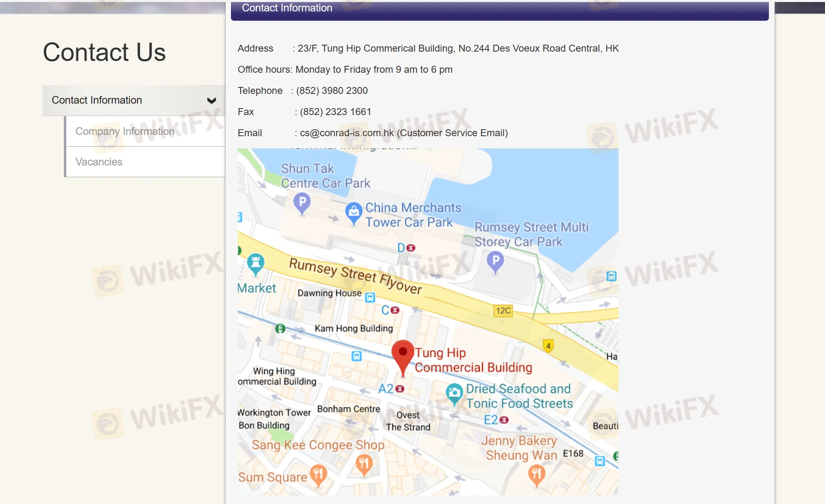Open the Vacancies section
This screenshot has width=825, height=504.
(x=99, y=161)
